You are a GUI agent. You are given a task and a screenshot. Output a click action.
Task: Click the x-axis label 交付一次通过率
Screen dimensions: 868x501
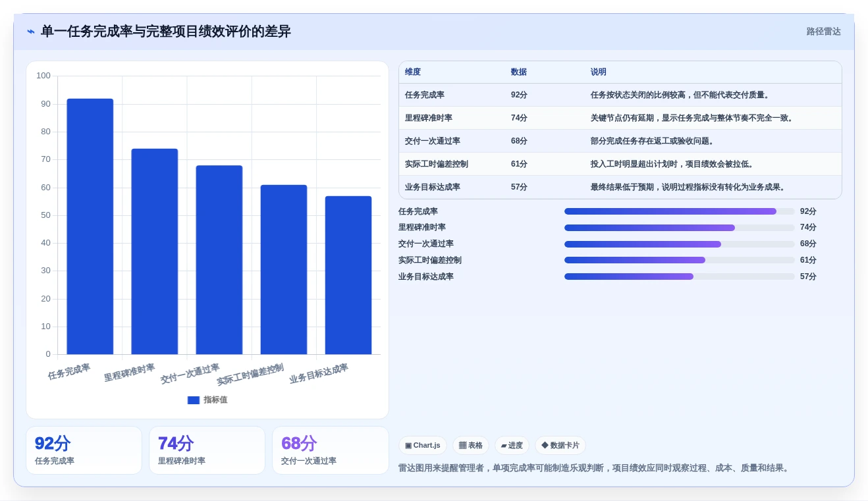tap(190, 374)
